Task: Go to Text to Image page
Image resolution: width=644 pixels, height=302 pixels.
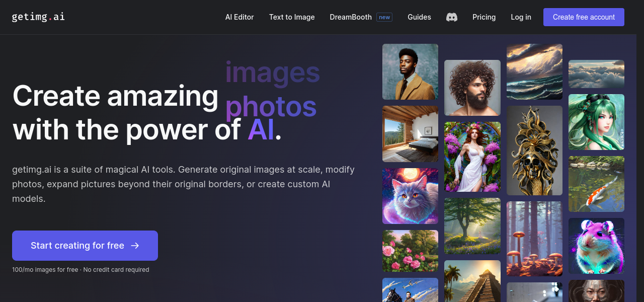Action: 292,17
